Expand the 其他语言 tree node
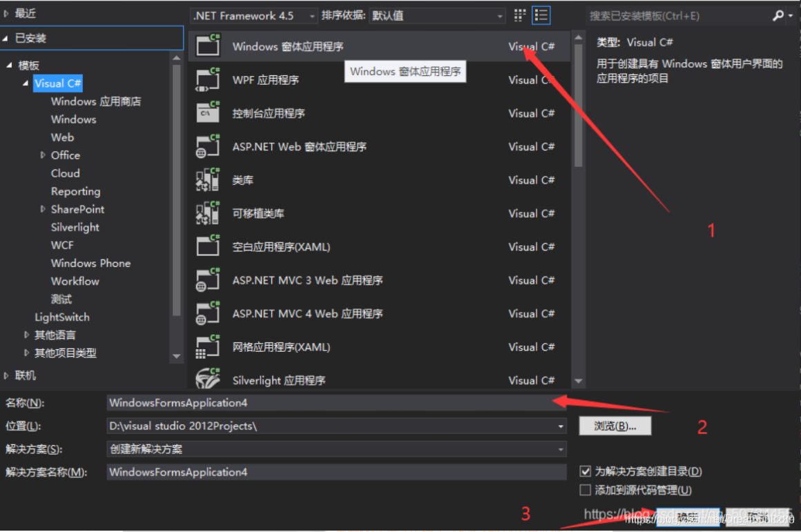 (26, 335)
